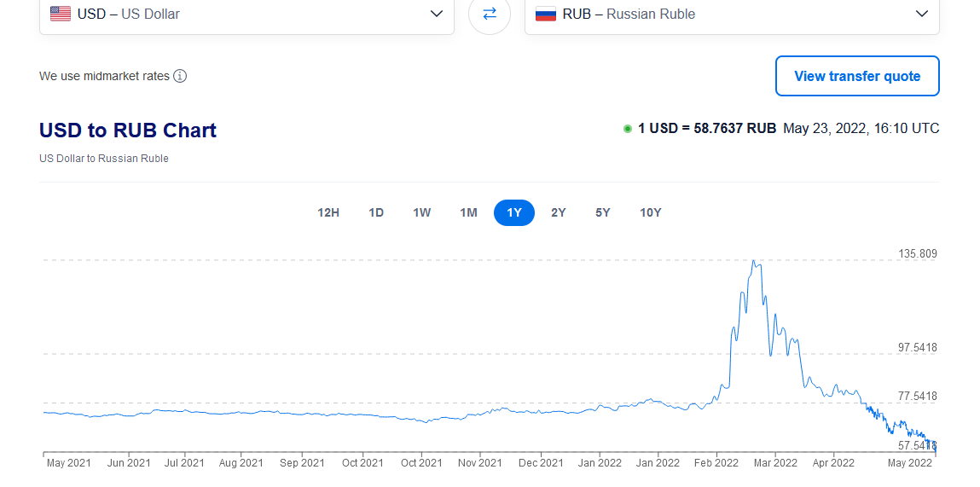Show the 10Y chart range
This screenshot has width=980, height=487.
tap(651, 212)
